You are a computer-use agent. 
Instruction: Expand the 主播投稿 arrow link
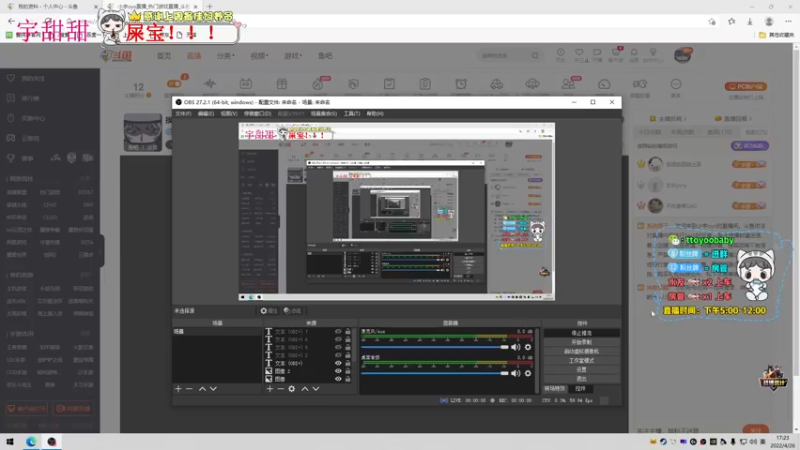[668, 119]
